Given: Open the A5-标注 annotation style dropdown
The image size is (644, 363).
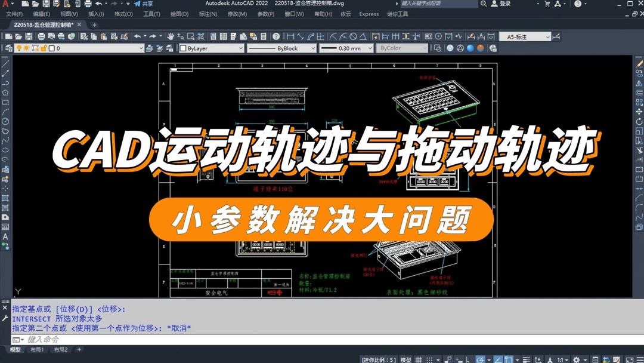Looking at the screenshot, I should (x=547, y=36).
